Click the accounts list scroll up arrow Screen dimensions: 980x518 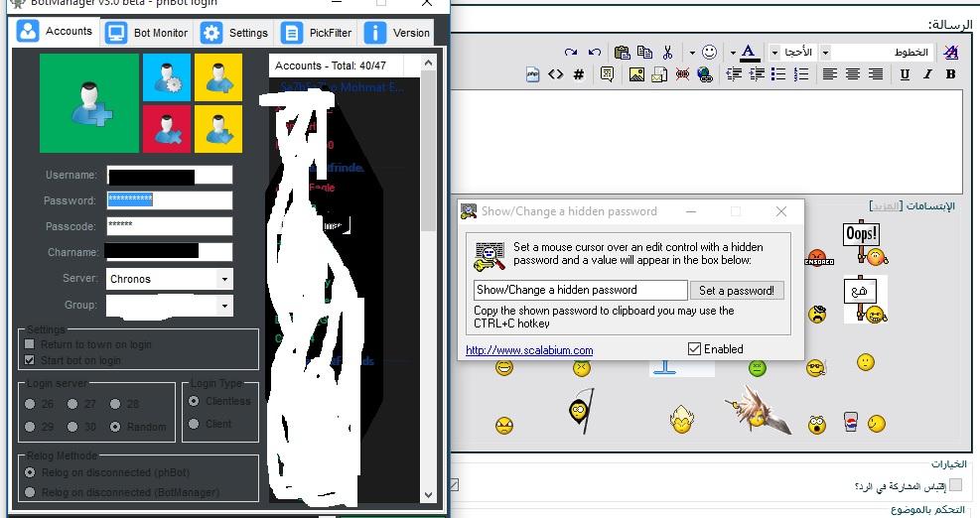[428, 63]
